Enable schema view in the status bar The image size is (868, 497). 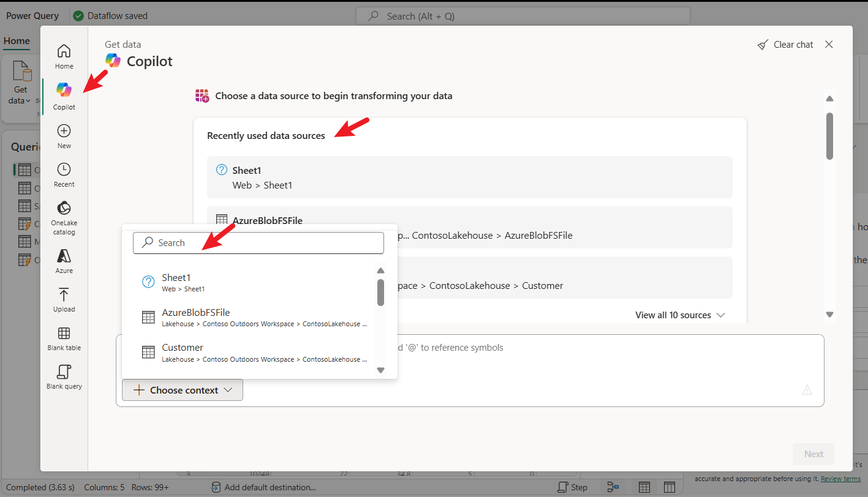(671, 487)
